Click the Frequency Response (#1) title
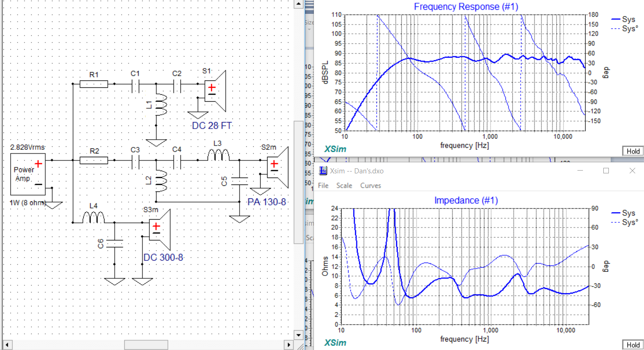This screenshot has height=350, width=644. pos(466,6)
